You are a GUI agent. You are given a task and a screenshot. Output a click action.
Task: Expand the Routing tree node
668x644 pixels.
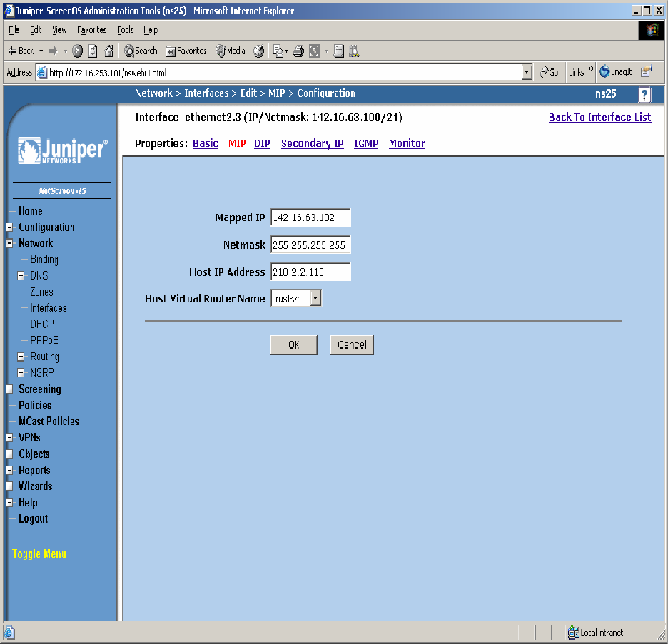point(21,357)
